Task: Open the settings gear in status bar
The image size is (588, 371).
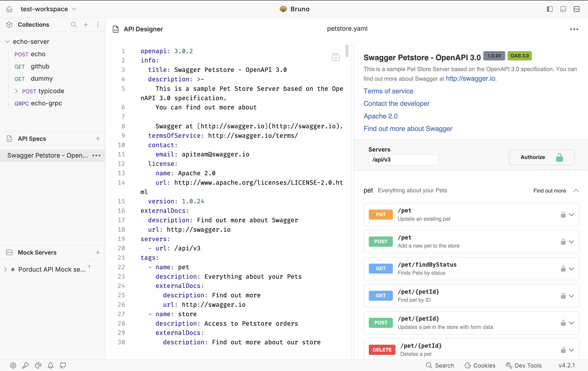Action: pos(13,365)
